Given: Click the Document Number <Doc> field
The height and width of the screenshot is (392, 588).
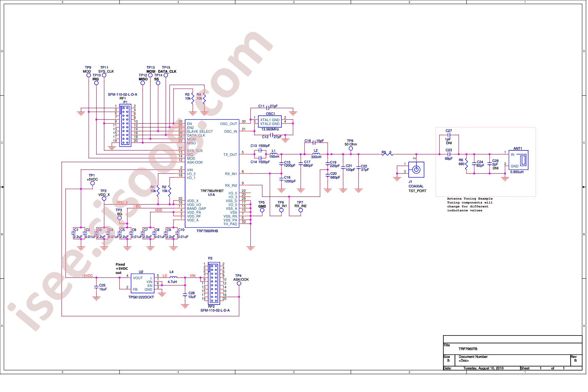Looking at the screenshot, I should pyautogui.click(x=473, y=359).
